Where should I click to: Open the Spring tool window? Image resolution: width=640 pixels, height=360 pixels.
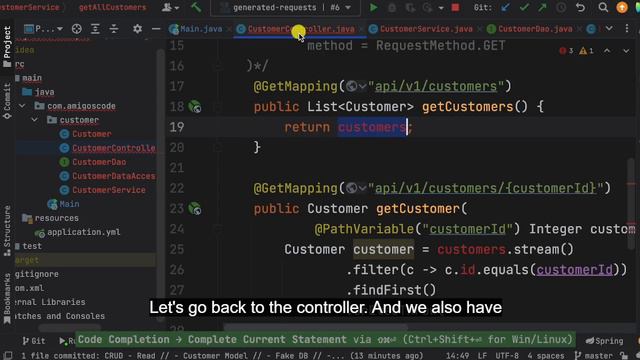604,340
